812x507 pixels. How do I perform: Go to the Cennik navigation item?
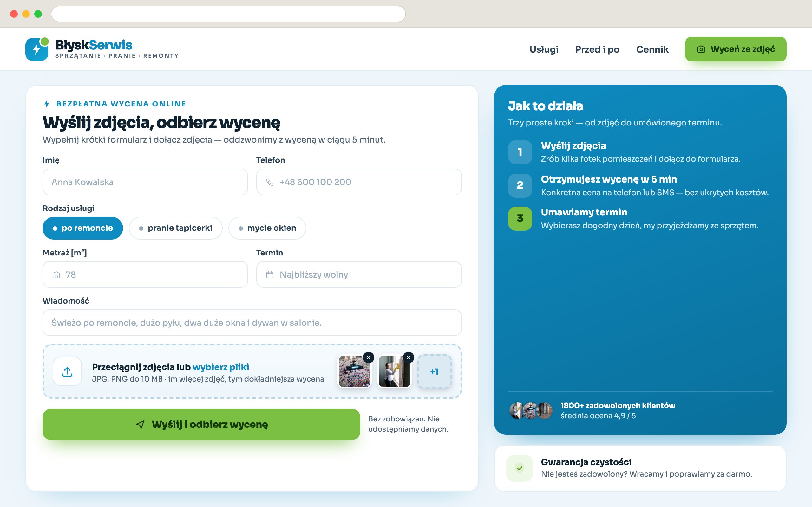tap(652, 49)
